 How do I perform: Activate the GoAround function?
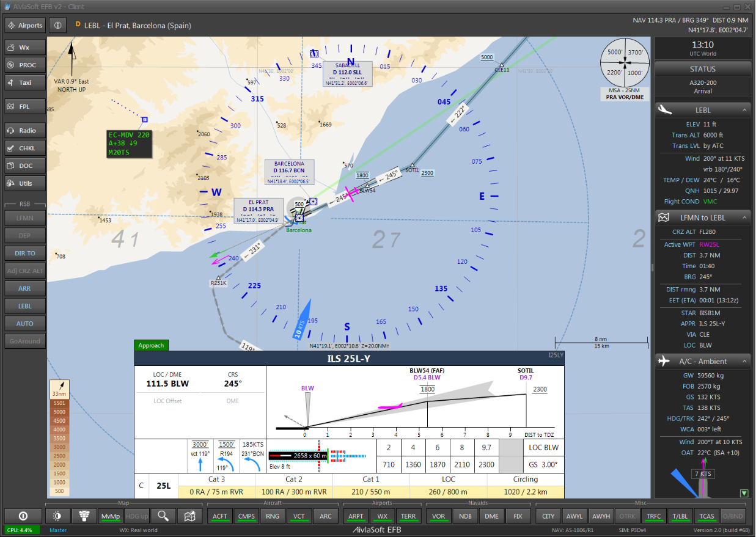[24, 341]
